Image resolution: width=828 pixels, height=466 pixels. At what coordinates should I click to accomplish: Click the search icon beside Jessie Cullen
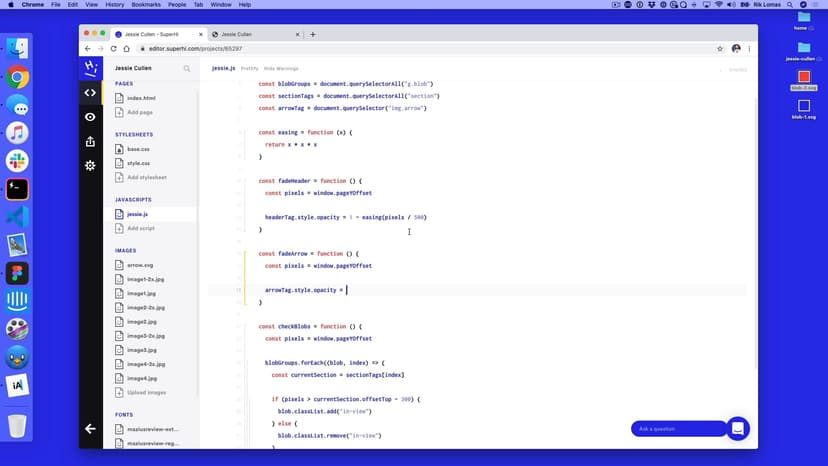187,69
